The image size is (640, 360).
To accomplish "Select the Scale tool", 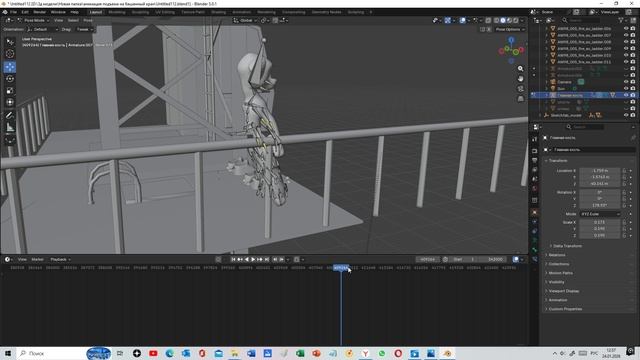I will 10,90.
